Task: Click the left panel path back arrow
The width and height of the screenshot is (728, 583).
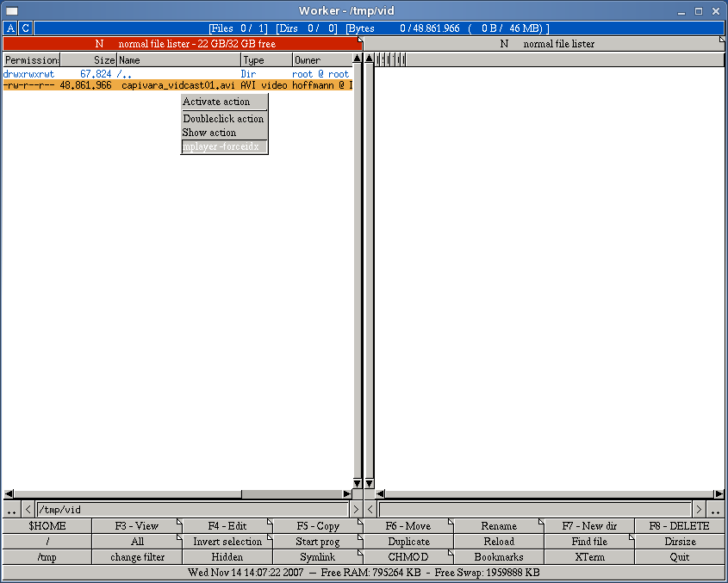Action: click(28, 510)
